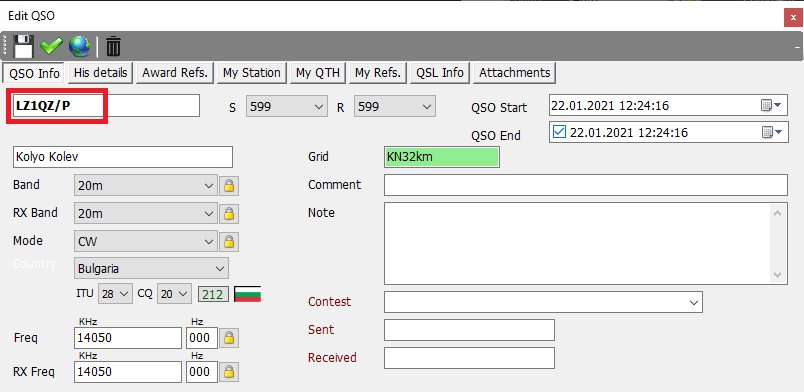Click the trash can delete icon

tap(113, 46)
